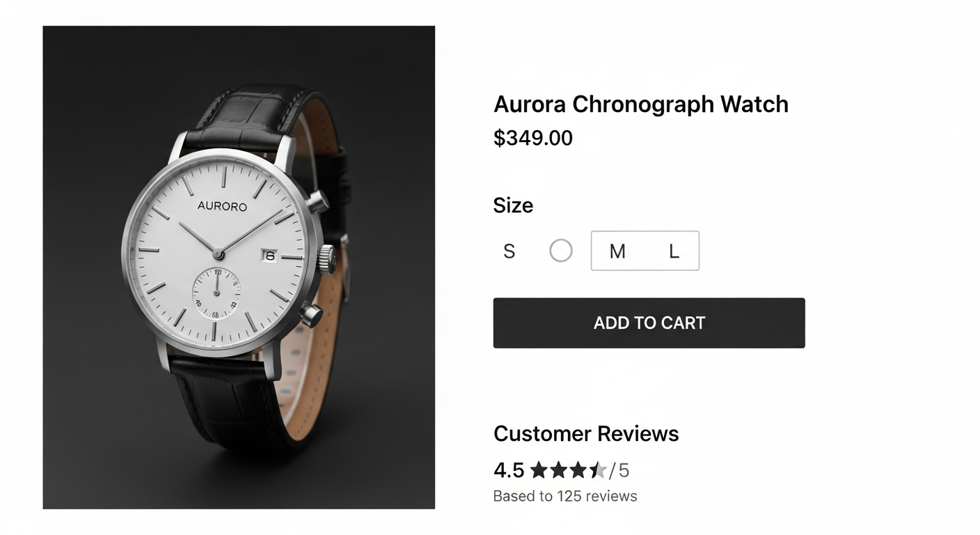Viewport: 980px width, 535px height.
Task: Open the 'Based to 125 reviews' link
Action: [x=564, y=496]
